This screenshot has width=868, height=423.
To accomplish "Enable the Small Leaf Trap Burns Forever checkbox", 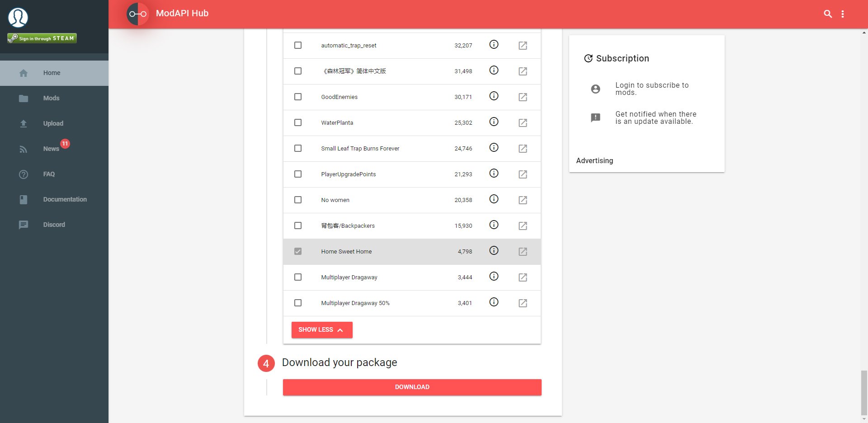I will (298, 148).
